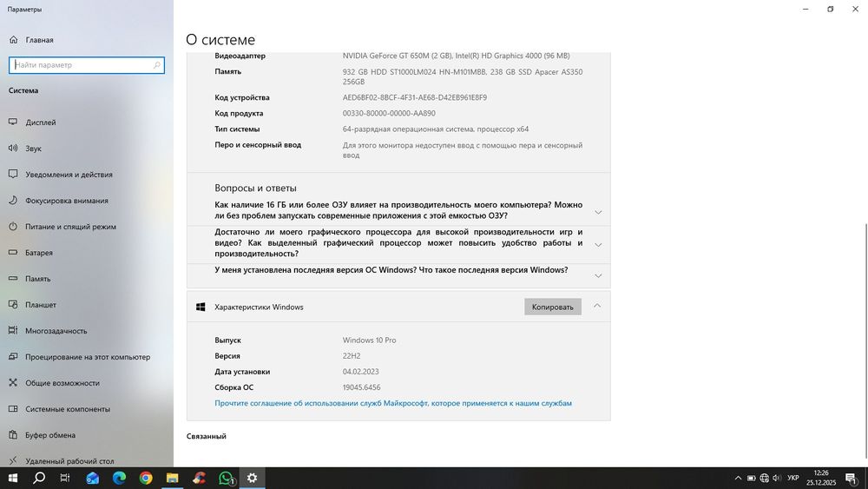
Task: Click the Windows logo beside Характеристики Windows
Action: 201,307
